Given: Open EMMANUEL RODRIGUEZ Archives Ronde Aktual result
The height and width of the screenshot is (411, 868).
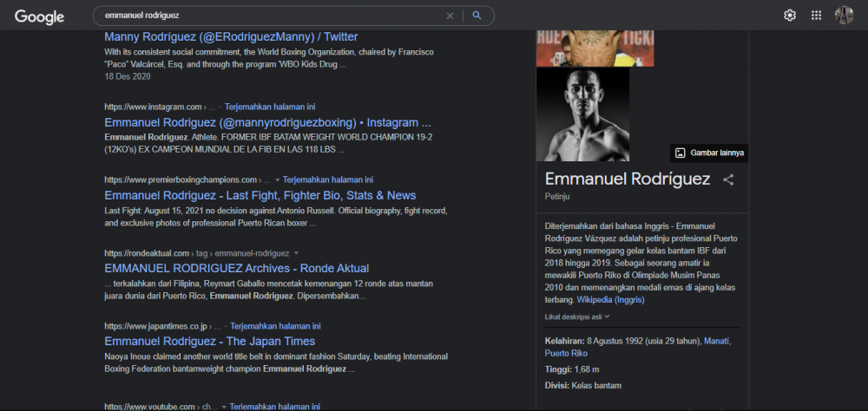Looking at the screenshot, I should (236, 268).
